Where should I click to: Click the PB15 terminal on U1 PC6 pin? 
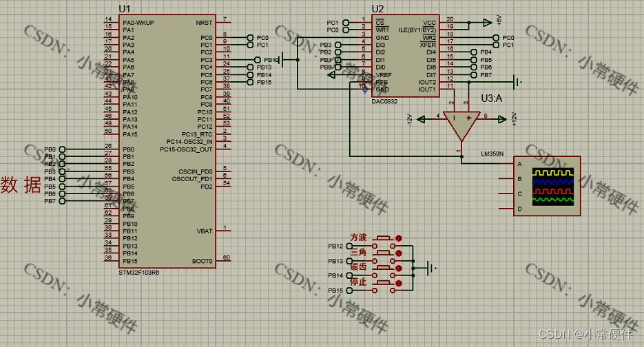point(250,82)
